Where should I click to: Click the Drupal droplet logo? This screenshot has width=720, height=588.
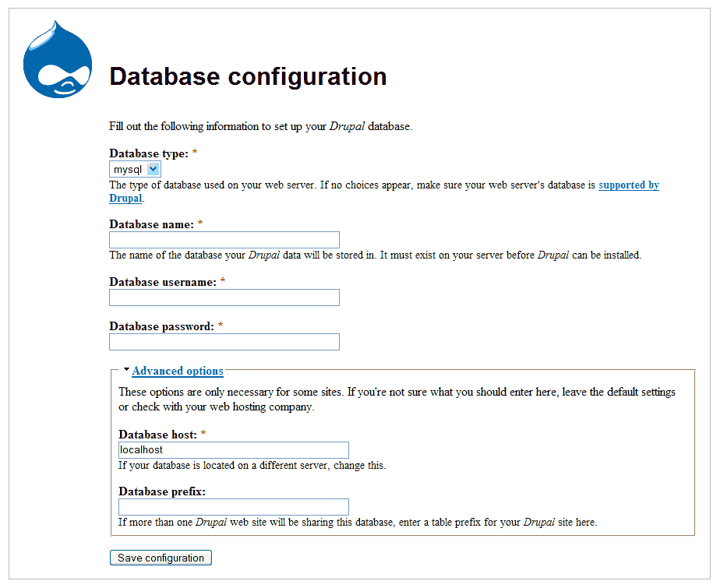[x=58, y=59]
